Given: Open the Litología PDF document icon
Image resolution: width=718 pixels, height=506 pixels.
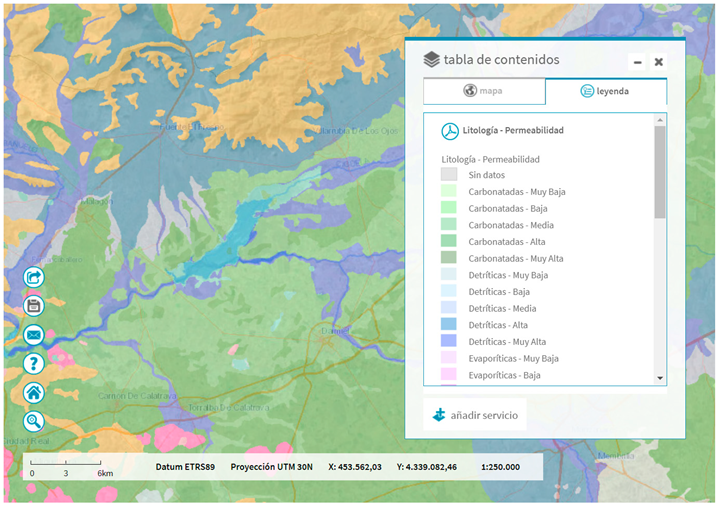Looking at the screenshot, I should pyautogui.click(x=450, y=131).
